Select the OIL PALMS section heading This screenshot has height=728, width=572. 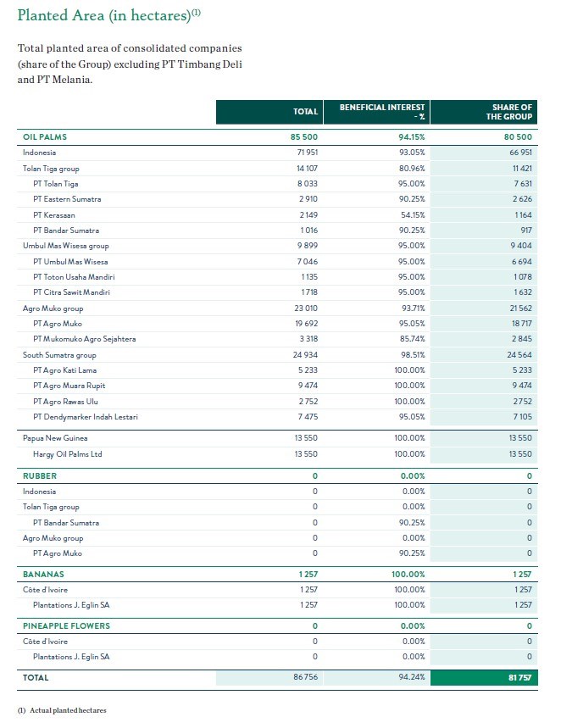[45, 136]
